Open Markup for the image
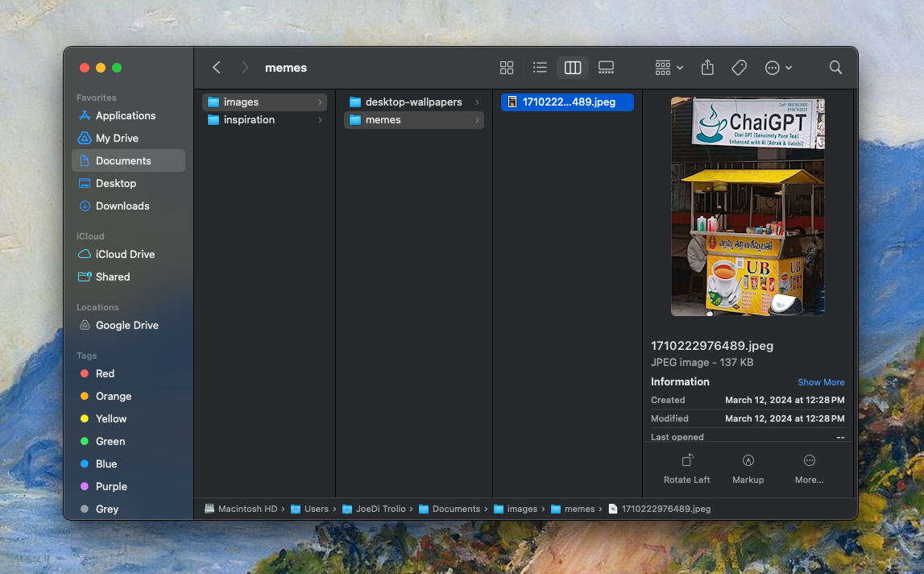 click(748, 468)
